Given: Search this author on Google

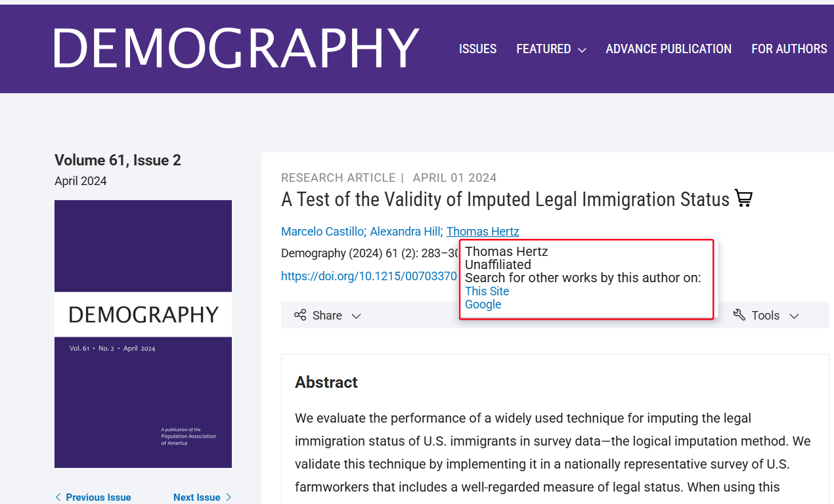Looking at the screenshot, I should 483,304.
